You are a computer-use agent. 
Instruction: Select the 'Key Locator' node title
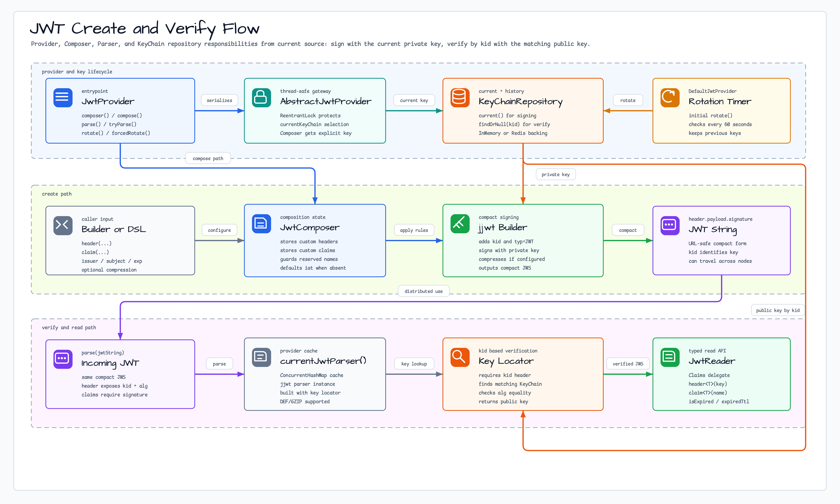point(506,361)
